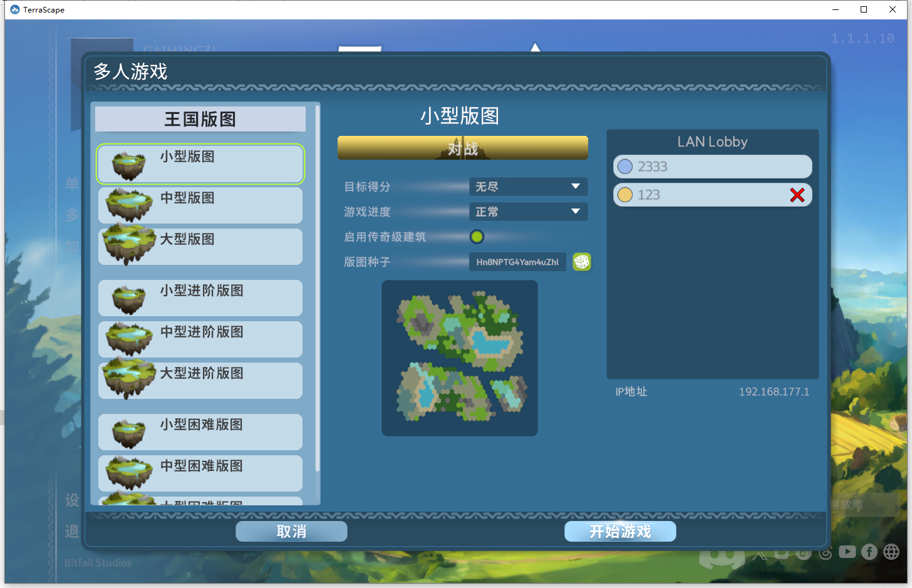Open the 目标得分 dropdown
Viewport: 912px width, 588px height.
527,187
